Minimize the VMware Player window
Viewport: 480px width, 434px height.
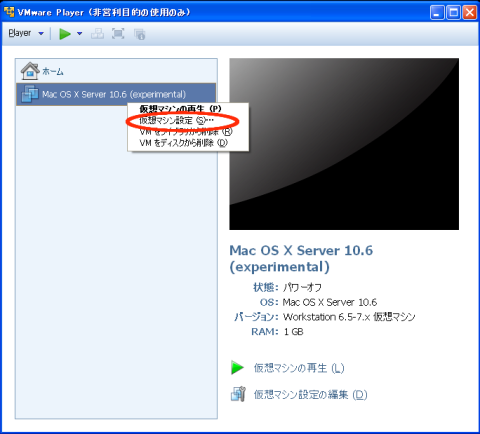[437, 13]
